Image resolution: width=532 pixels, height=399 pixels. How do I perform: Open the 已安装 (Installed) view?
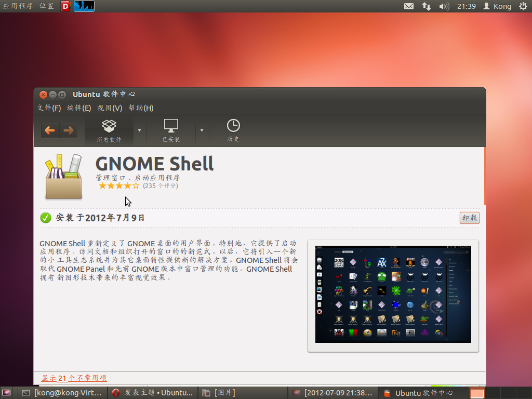[171, 130]
